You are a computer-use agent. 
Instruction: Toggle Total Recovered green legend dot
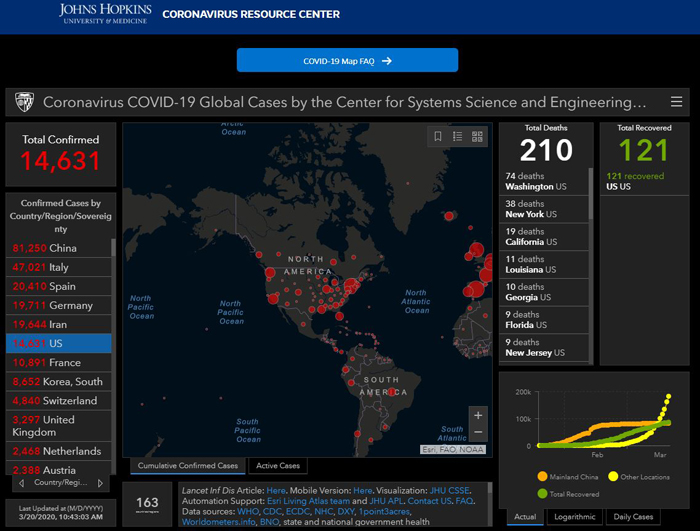click(x=542, y=494)
